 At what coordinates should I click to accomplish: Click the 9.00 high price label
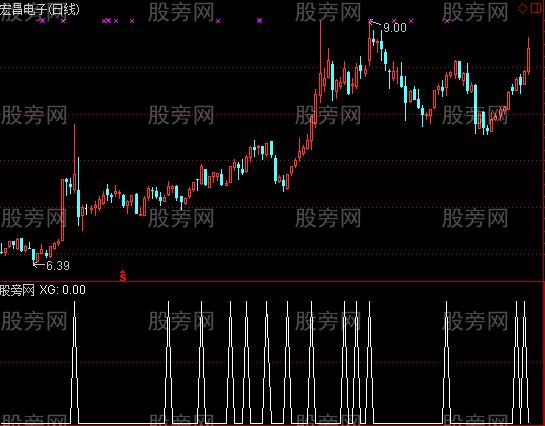395,27
